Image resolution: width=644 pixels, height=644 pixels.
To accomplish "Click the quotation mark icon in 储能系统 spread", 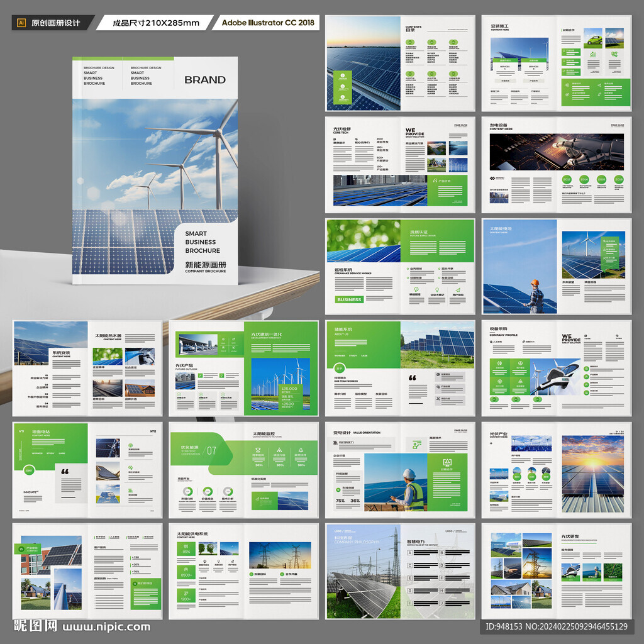I will coord(413,377).
